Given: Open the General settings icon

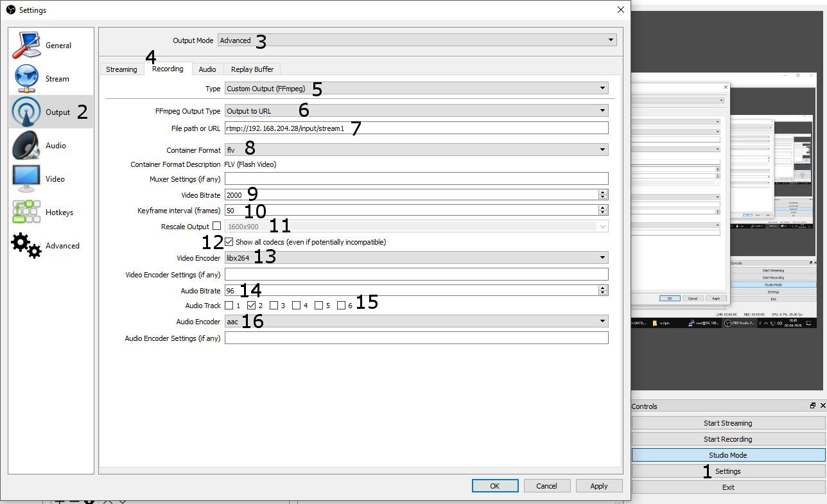Looking at the screenshot, I should [x=26, y=46].
